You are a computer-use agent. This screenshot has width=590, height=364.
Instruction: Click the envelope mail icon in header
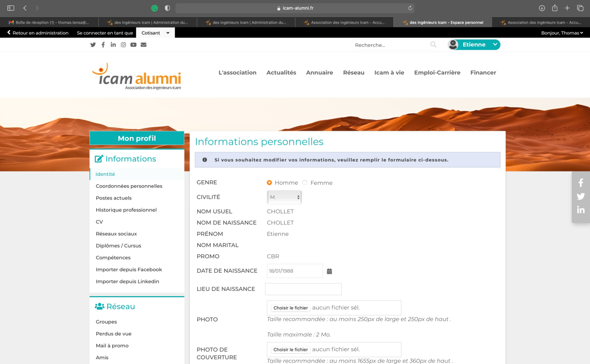tap(144, 45)
